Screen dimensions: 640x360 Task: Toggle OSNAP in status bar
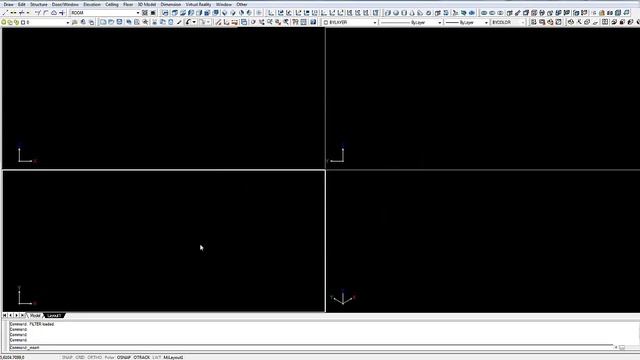pos(124,358)
